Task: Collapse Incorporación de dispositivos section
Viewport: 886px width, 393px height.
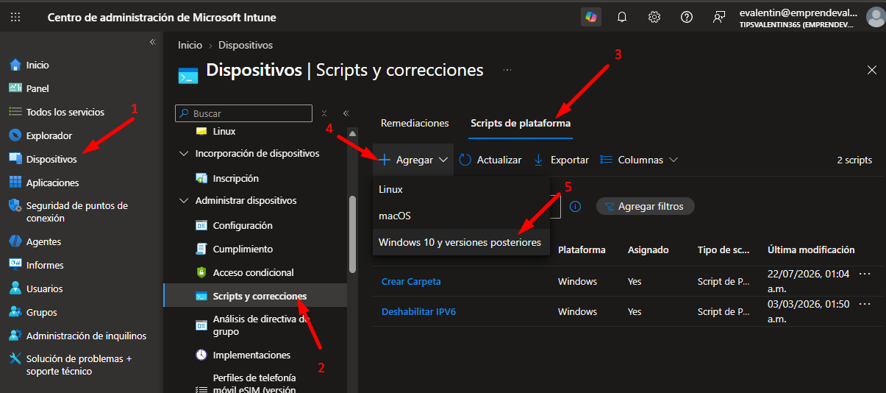Action: 184,154
